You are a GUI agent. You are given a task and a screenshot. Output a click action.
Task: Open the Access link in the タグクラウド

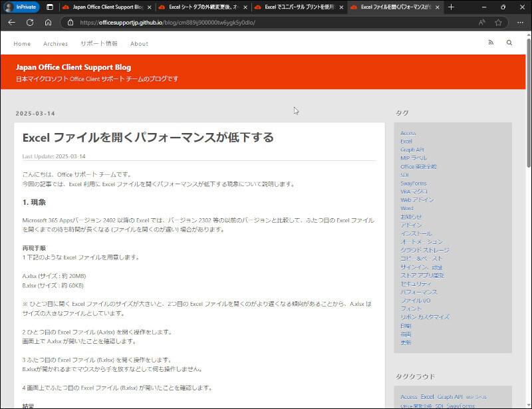point(409,397)
